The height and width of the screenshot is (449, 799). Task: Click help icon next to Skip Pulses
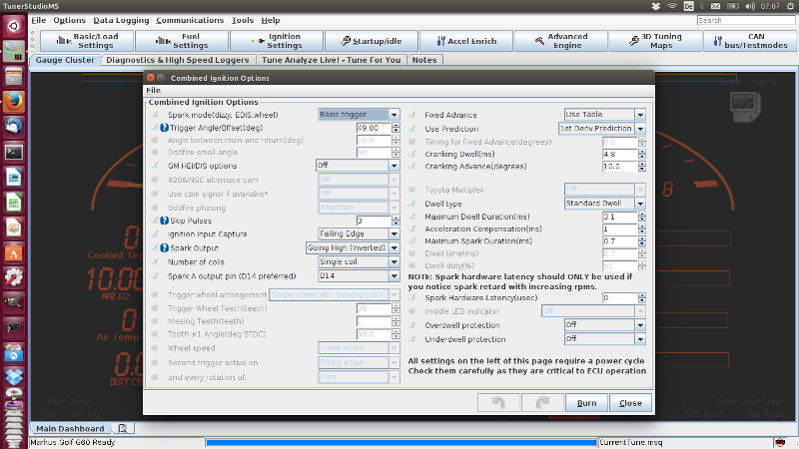pos(164,220)
